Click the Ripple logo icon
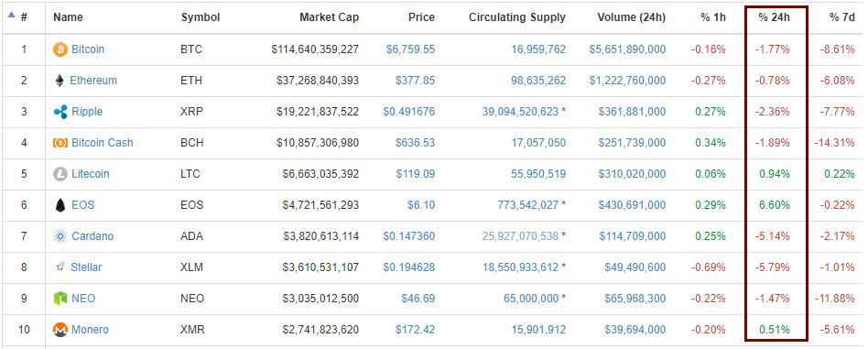Viewport: 868px width, 349px height. tap(60, 112)
